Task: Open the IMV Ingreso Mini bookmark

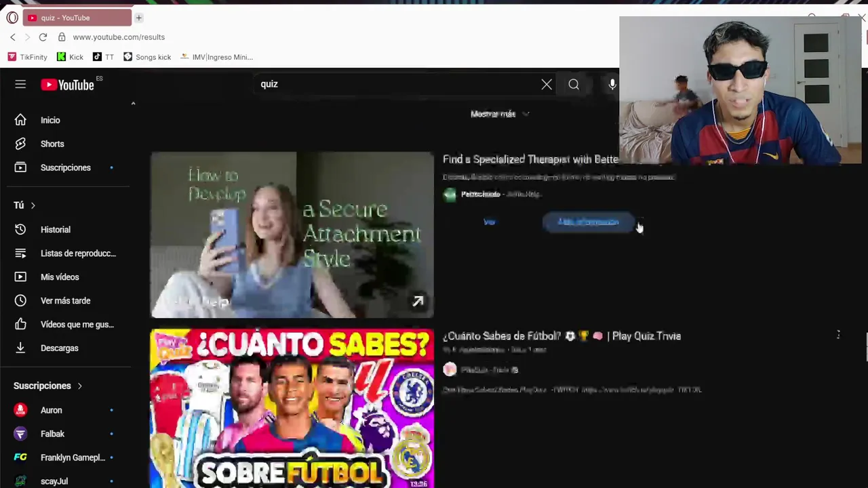Action: [x=216, y=57]
